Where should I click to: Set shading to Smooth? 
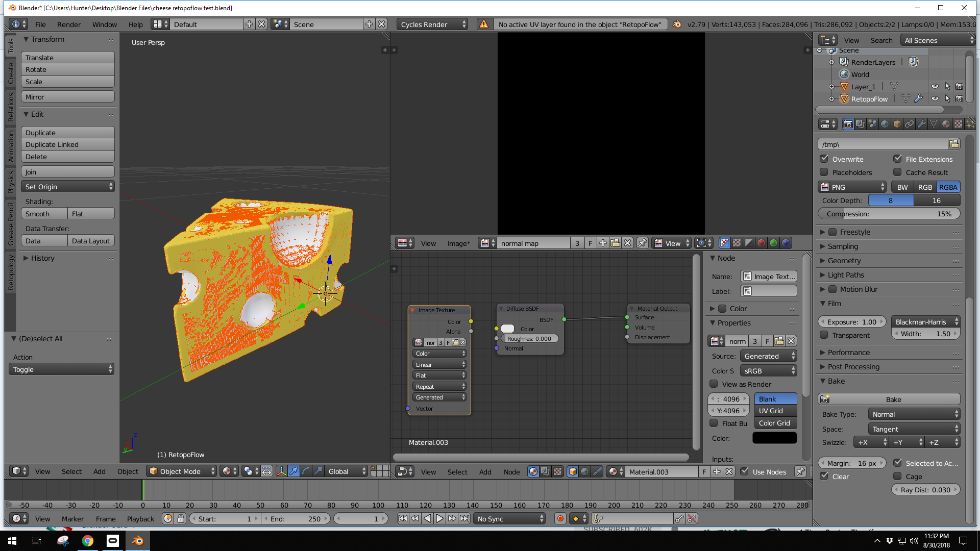(43, 213)
